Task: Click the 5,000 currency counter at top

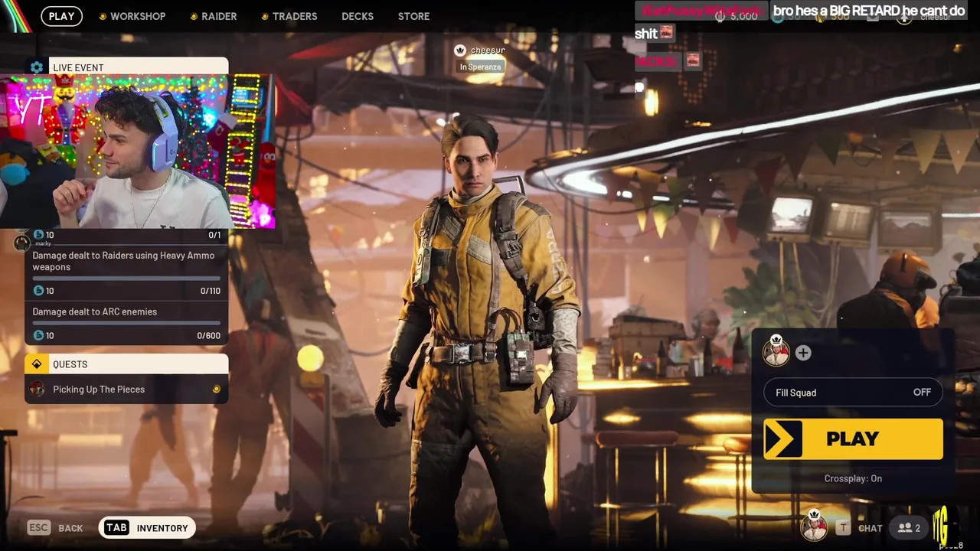Action: pyautogui.click(x=737, y=16)
